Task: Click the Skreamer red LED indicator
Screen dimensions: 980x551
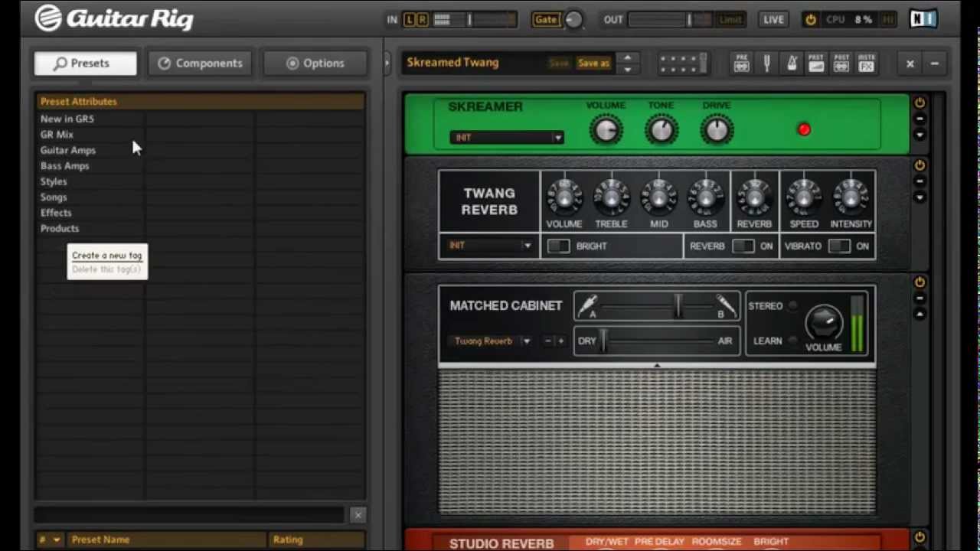Action: click(x=804, y=129)
